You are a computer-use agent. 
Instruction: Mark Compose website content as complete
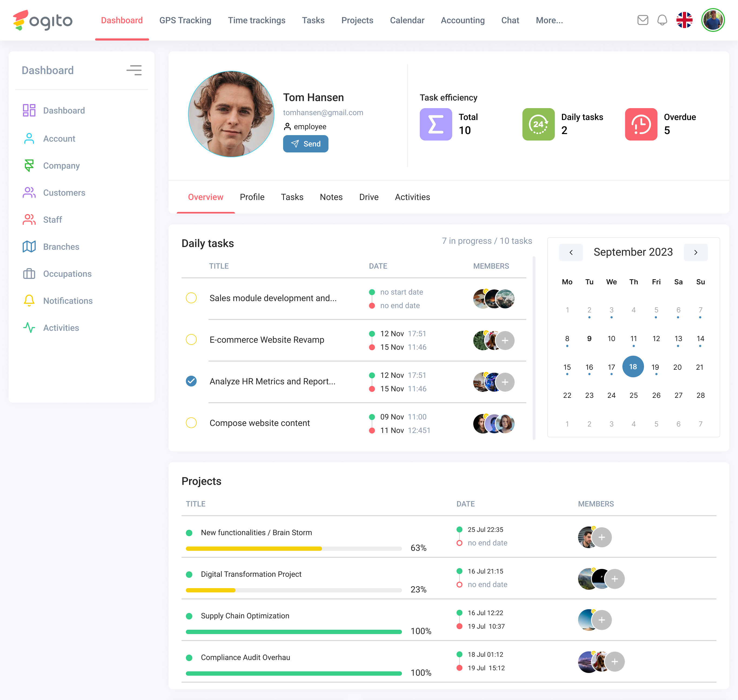(191, 423)
